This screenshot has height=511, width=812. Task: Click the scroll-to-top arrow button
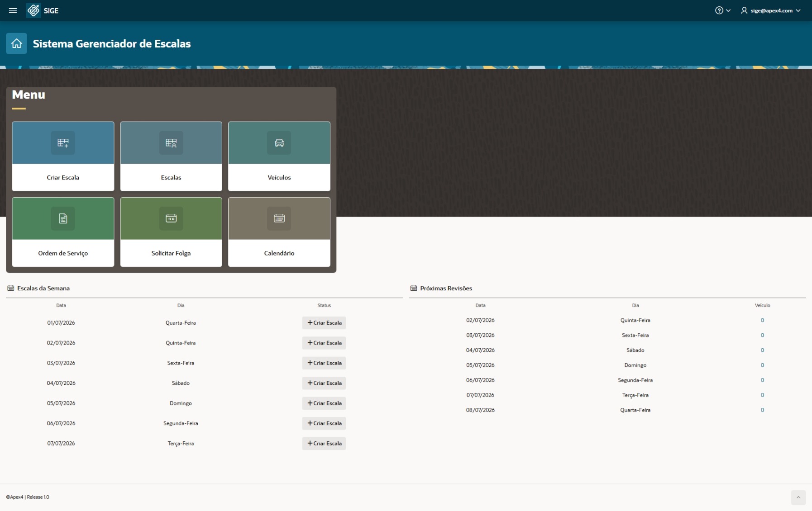pyautogui.click(x=798, y=497)
